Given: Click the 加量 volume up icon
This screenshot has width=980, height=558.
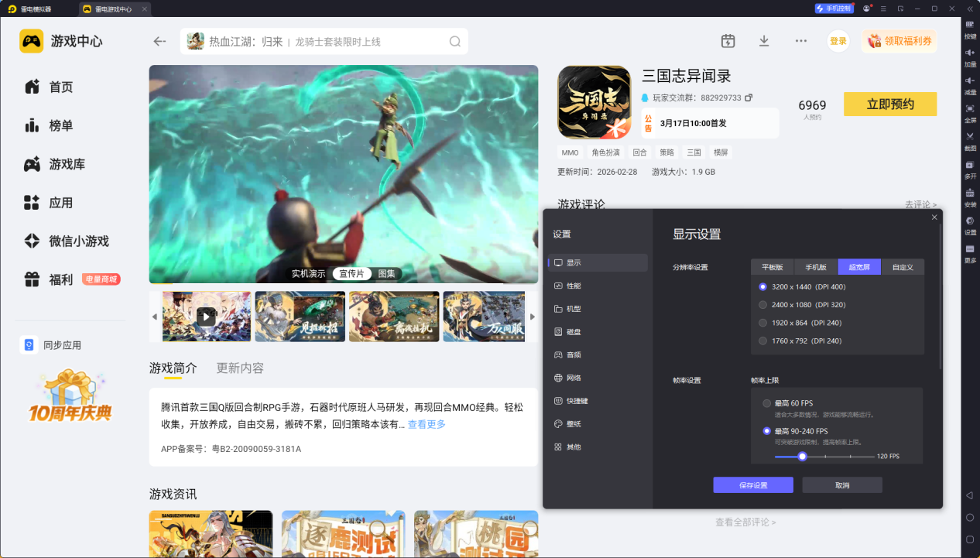Looking at the screenshot, I should click(970, 53).
